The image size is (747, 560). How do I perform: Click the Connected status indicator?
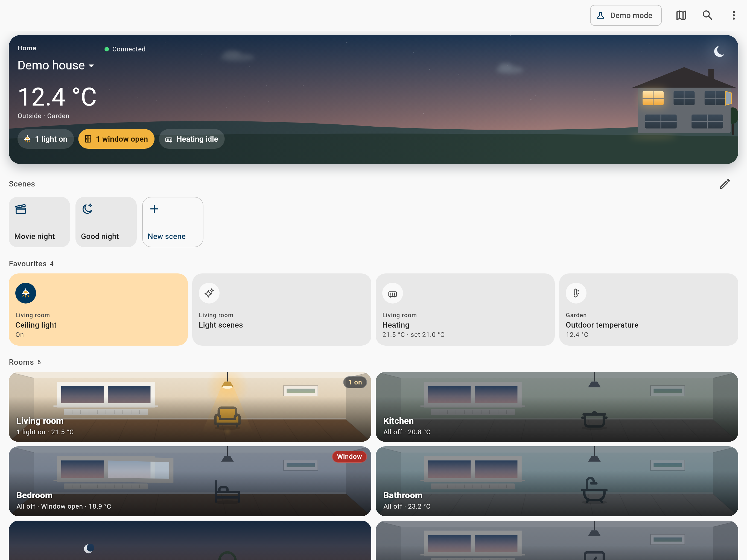click(x=125, y=49)
